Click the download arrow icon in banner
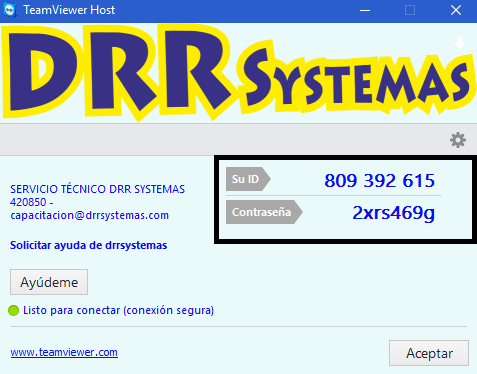The image size is (477, 374). 460,44
